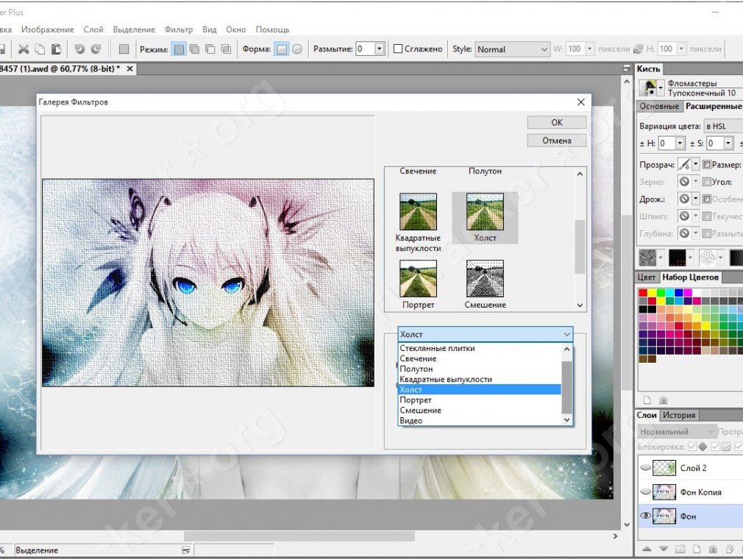Click the Размытие input field

point(365,49)
